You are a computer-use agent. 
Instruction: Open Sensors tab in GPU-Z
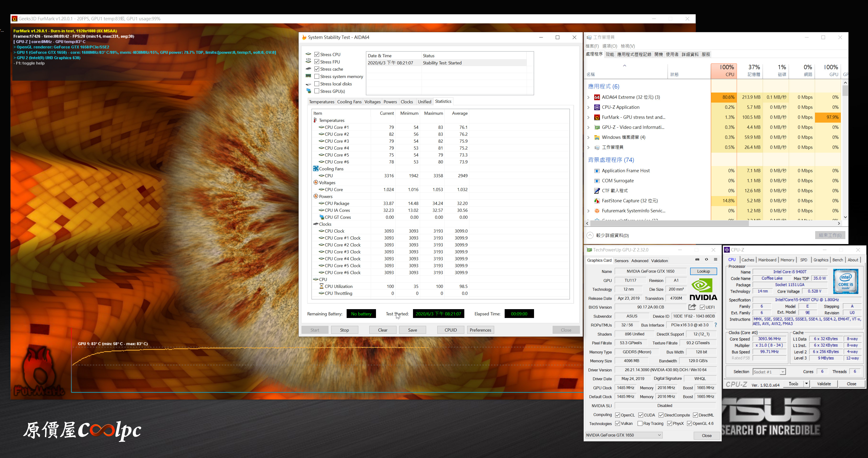click(621, 261)
